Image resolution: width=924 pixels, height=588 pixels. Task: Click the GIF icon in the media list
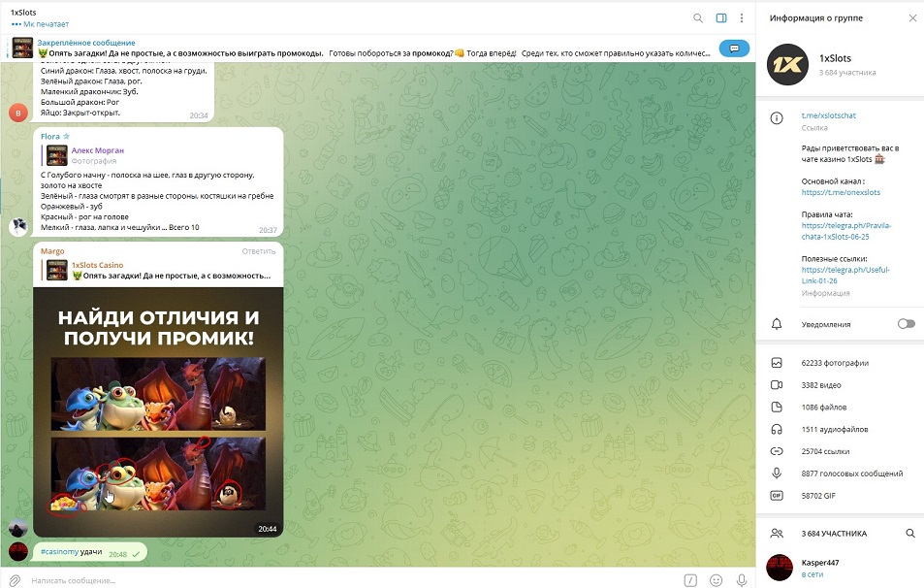click(x=777, y=496)
